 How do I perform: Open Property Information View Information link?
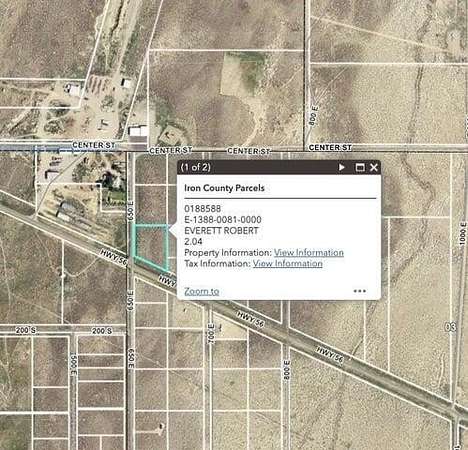tap(309, 253)
